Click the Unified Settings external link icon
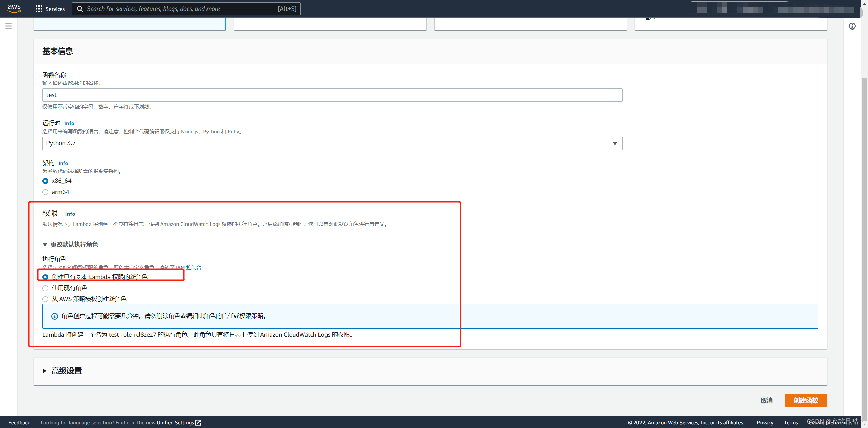 [x=198, y=422]
